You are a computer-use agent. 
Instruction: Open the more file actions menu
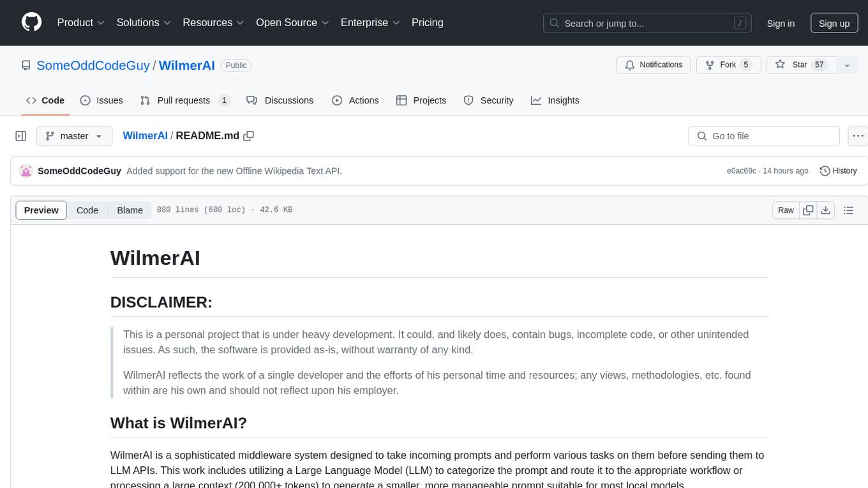858,136
